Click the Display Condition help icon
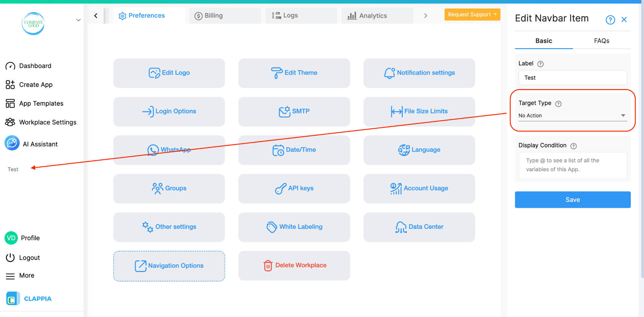This screenshot has width=644, height=317. (x=574, y=146)
